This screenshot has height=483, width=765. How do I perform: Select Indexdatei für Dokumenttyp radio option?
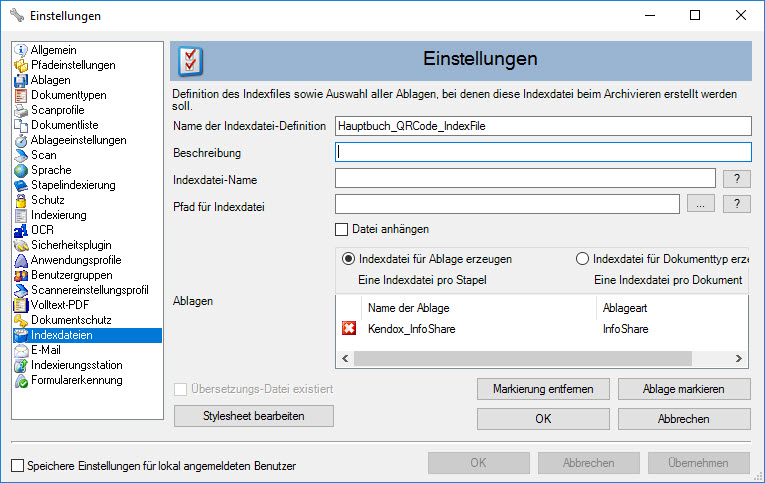point(582,259)
